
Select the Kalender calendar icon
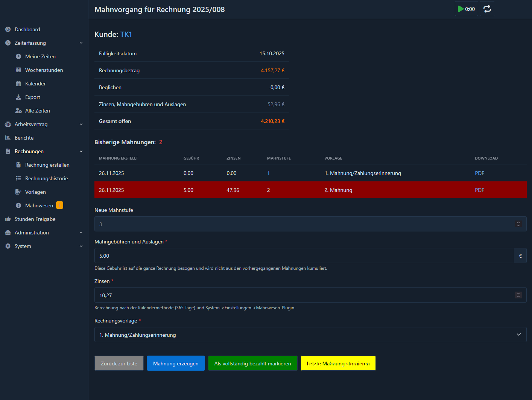18,83
